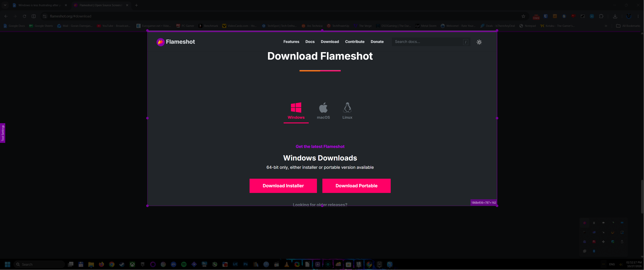Open the PC Gamer bookmark

point(185,26)
